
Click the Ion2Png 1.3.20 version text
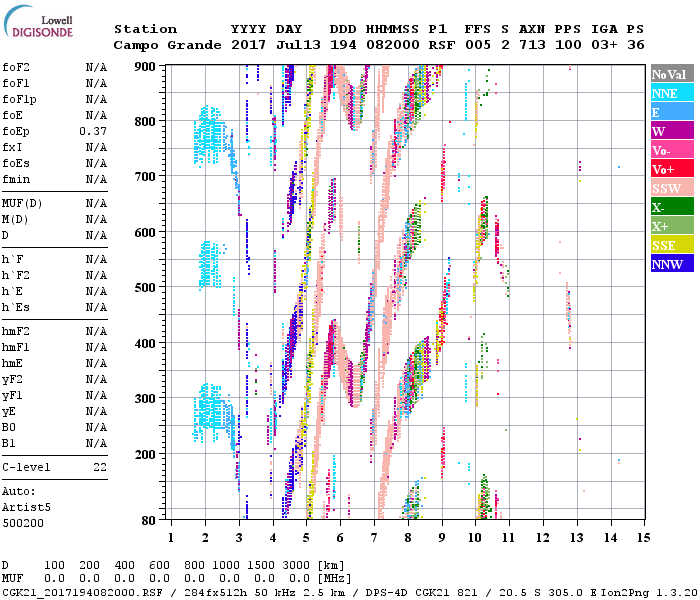[649, 593]
